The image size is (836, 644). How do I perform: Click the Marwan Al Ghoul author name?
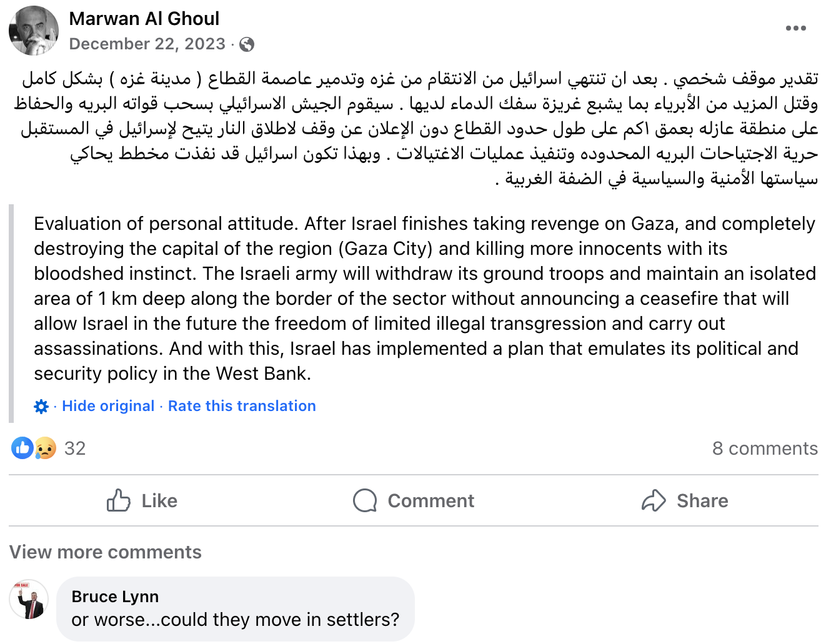click(x=144, y=19)
